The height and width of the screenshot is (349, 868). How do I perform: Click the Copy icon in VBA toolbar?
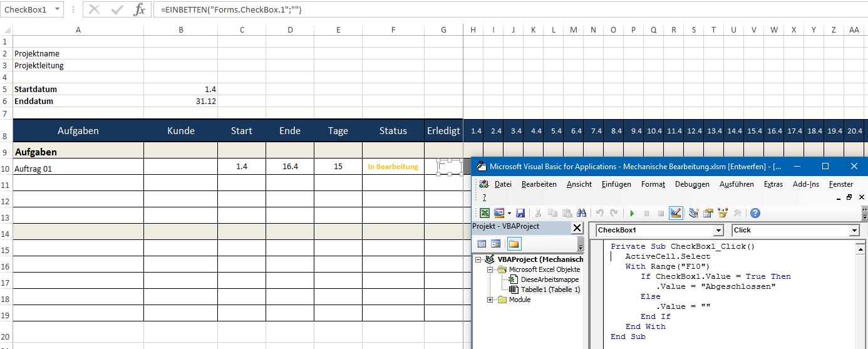[x=552, y=213]
